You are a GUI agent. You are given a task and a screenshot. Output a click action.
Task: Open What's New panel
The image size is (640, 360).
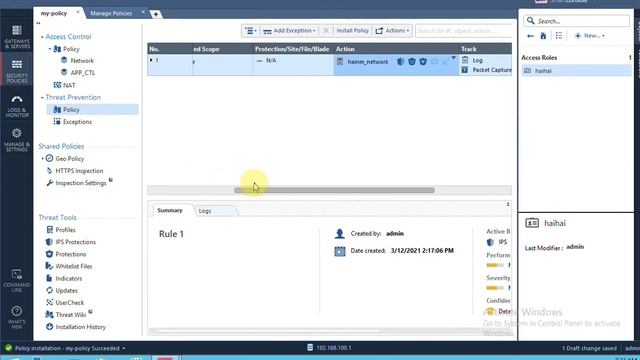(x=17, y=317)
